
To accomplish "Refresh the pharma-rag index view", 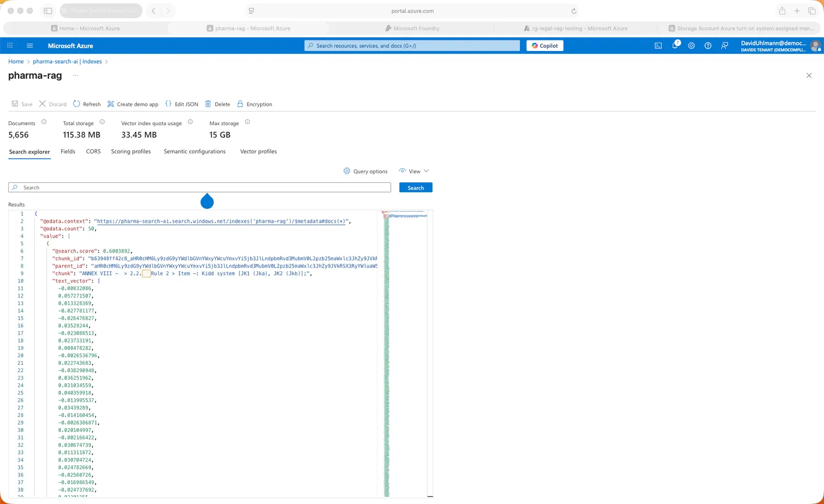I will pos(87,104).
